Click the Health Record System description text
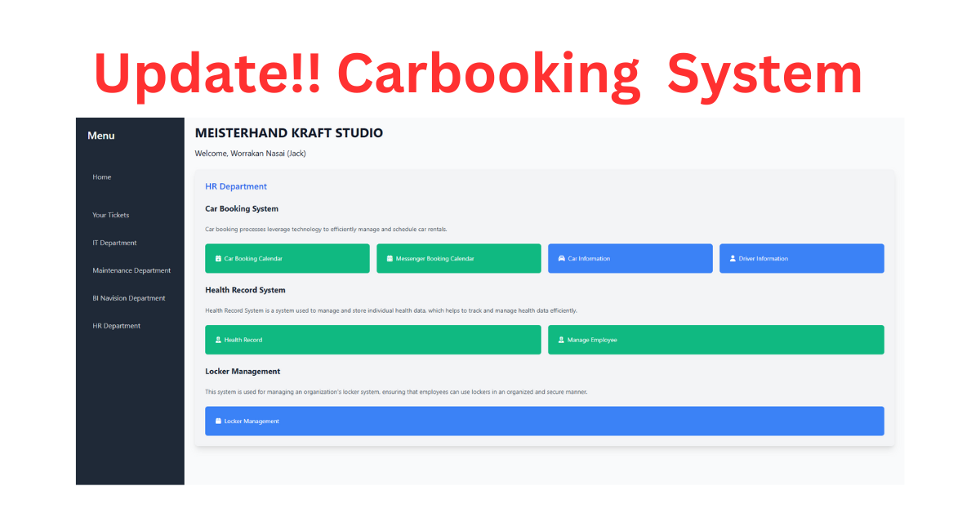Image resolution: width=980 pixels, height=513 pixels. 391,310
